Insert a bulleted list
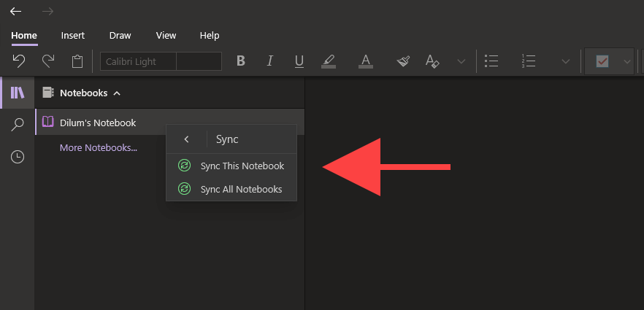644x310 pixels. (492, 61)
